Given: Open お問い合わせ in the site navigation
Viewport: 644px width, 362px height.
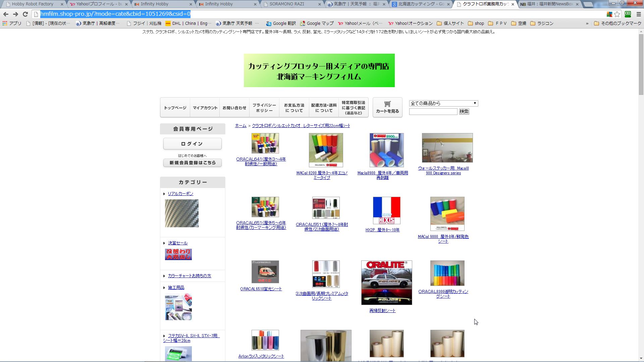Looking at the screenshot, I should click(x=234, y=108).
